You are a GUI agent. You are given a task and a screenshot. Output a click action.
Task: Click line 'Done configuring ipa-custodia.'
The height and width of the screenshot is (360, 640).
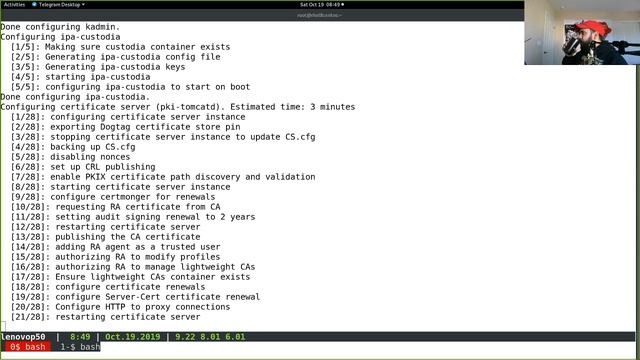[x=75, y=97]
